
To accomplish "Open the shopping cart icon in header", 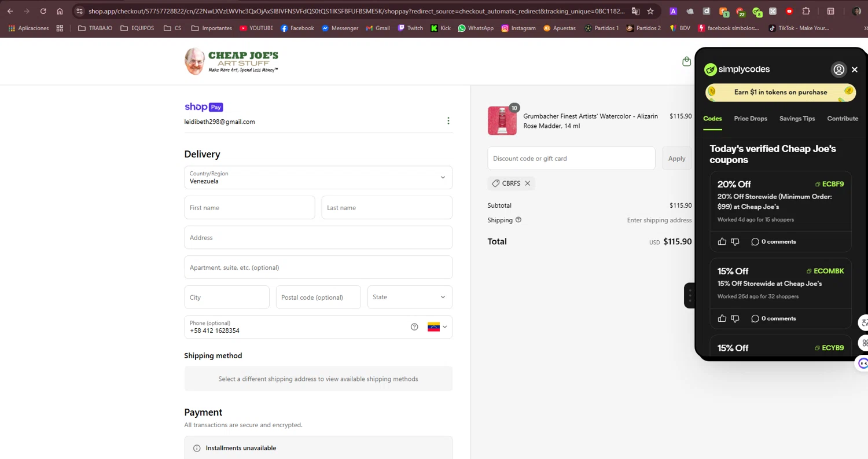I will coord(686,61).
